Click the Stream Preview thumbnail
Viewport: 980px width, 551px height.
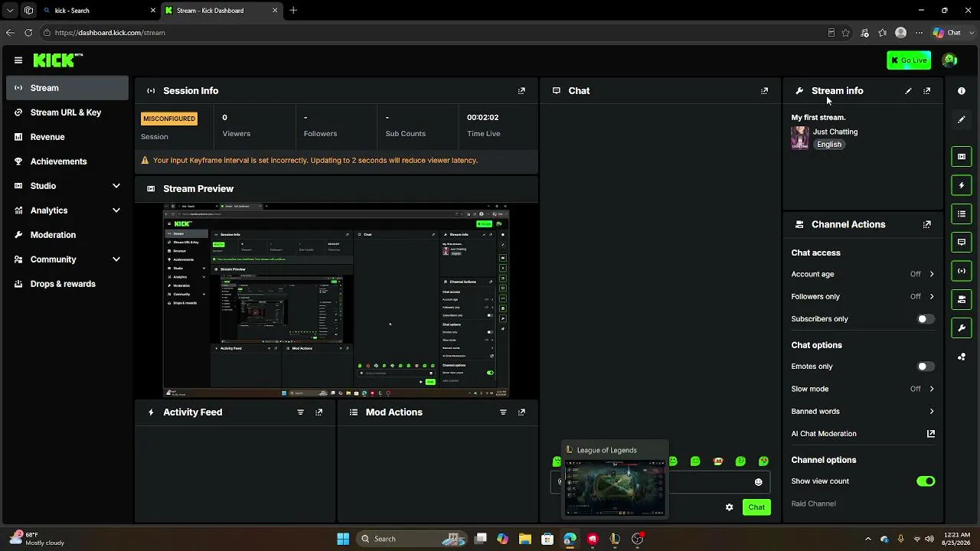click(336, 300)
